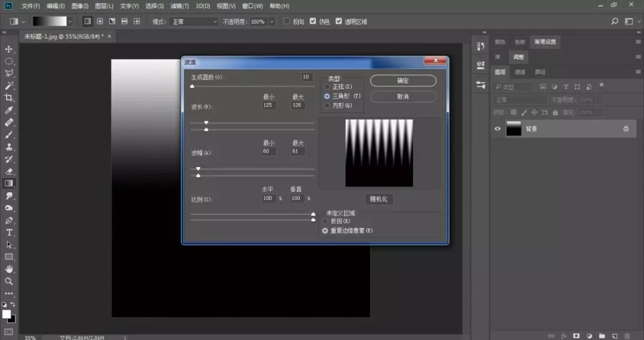
Task: Select the Eyedropper tool
Action: pyautogui.click(x=9, y=110)
